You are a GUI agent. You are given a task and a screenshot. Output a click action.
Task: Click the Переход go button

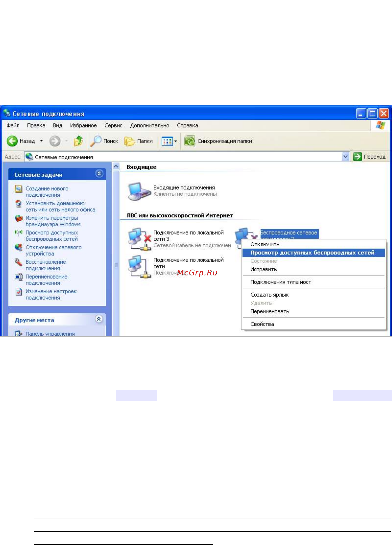click(x=369, y=157)
